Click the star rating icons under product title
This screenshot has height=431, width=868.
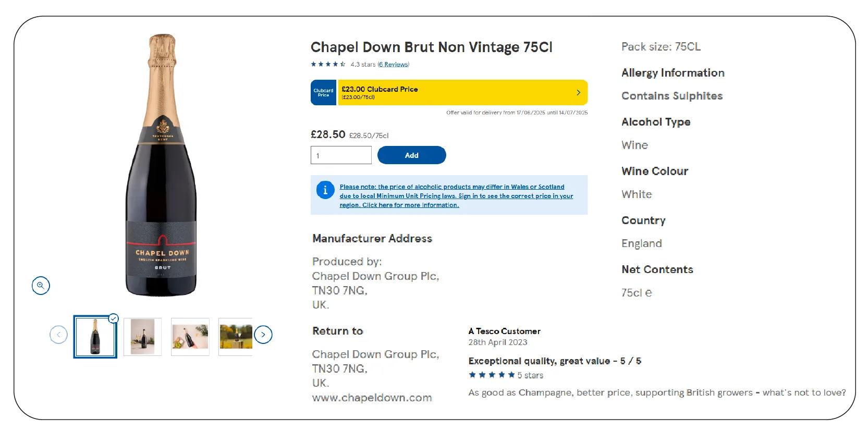pyautogui.click(x=328, y=65)
